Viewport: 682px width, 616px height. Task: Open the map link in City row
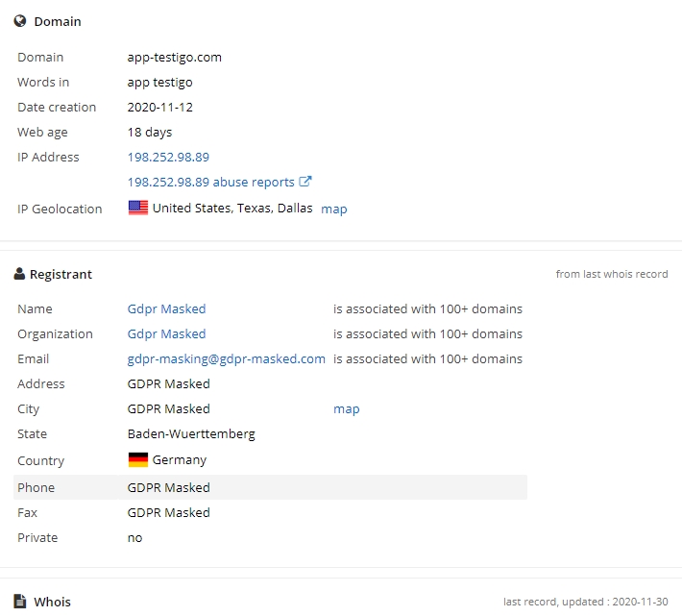pos(347,409)
